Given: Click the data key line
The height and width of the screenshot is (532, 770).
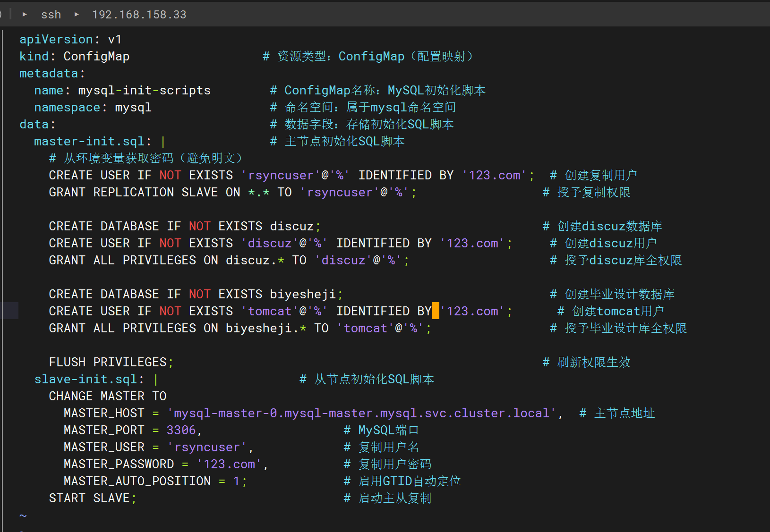Looking at the screenshot, I should (x=38, y=124).
